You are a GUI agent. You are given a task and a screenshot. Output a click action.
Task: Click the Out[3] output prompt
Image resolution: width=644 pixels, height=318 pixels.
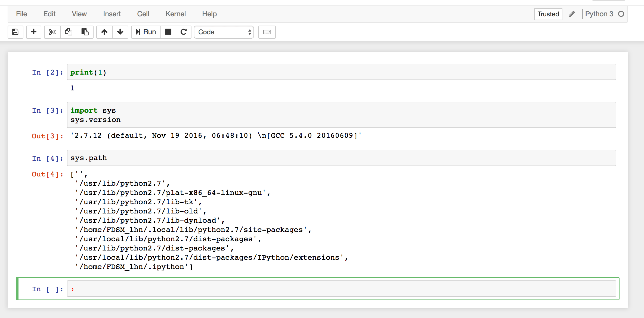[48, 136]
